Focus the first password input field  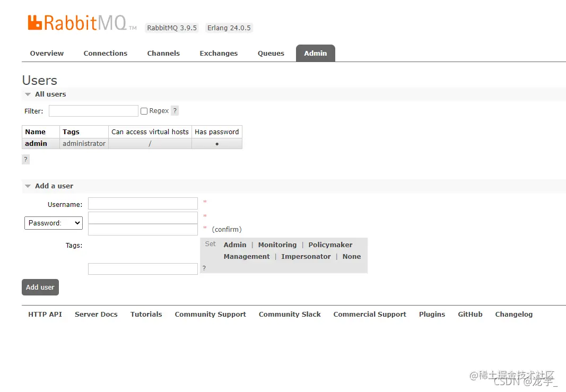(143, 217)
